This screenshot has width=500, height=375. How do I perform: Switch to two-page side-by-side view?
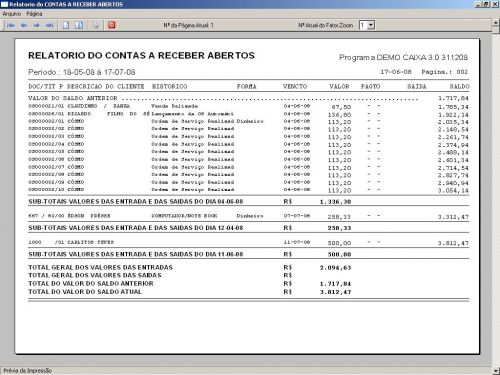pos(79,25)
